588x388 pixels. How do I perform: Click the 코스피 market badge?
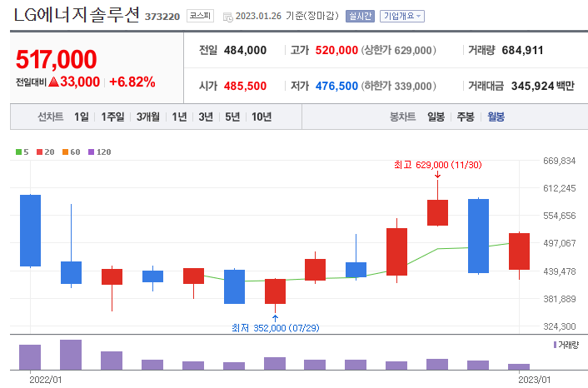[x=200, y=16]
